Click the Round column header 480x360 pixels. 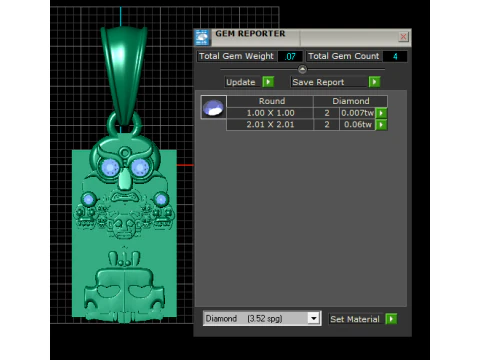270,101
